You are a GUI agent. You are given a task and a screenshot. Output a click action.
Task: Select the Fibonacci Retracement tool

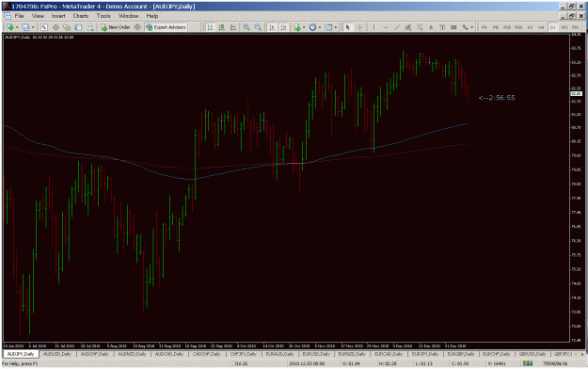pyautogui.click(x=420, y=27)
